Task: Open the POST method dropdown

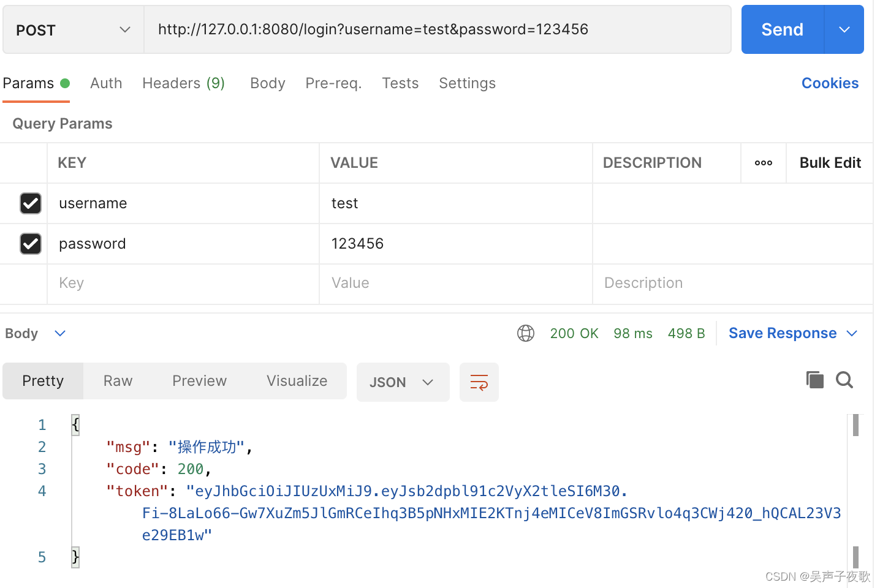Action: click(74, 29)
